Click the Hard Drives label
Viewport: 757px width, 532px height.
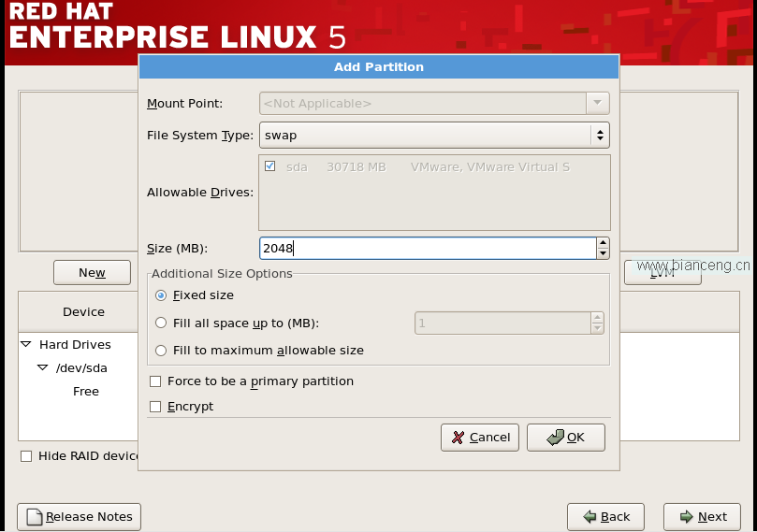pyautogui.click(x=75, y=344)
